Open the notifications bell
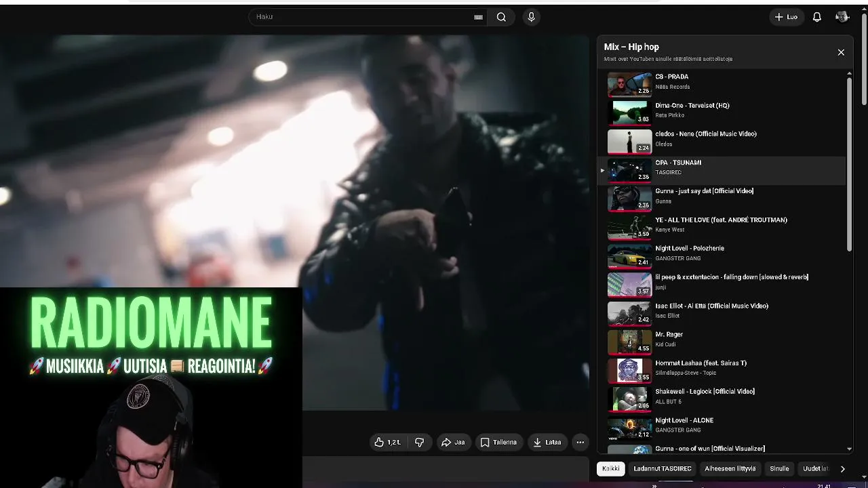This screenshot has width=868, height=488. (817, 17)
